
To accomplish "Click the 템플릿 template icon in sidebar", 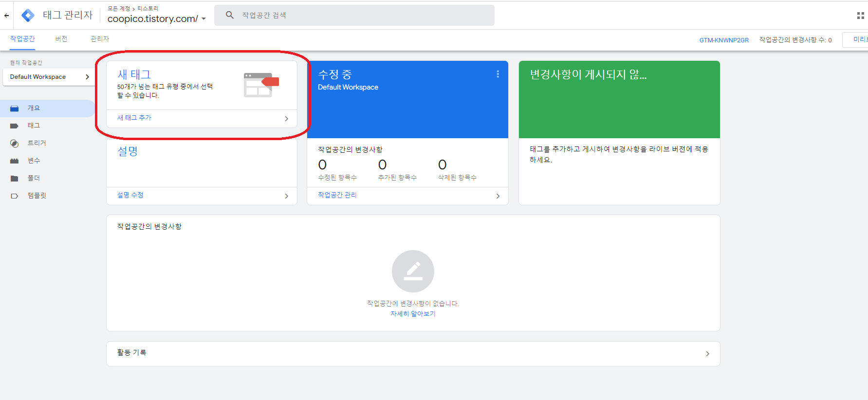I will point(15,196).
